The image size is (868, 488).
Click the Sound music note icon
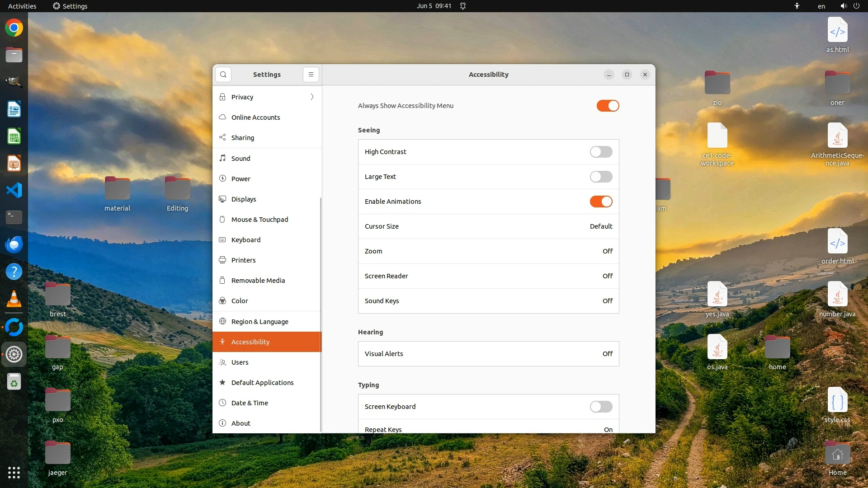(222, 158)
